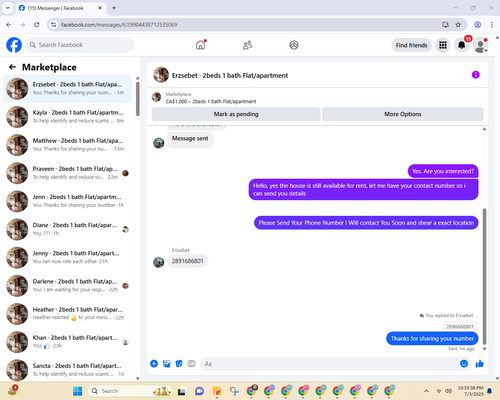Open Chrome profile icon
Screen dimensions: 500x400
click(477, 25)
